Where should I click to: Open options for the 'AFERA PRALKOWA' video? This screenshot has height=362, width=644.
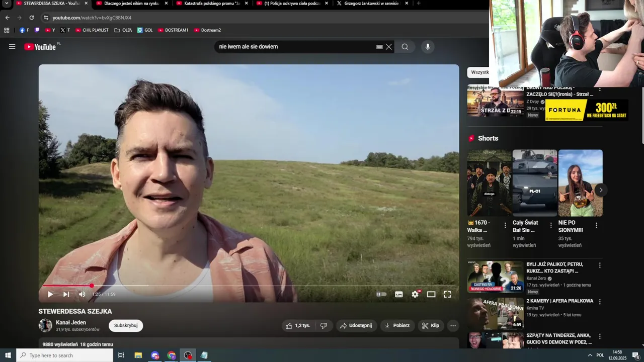coord(599,302)
